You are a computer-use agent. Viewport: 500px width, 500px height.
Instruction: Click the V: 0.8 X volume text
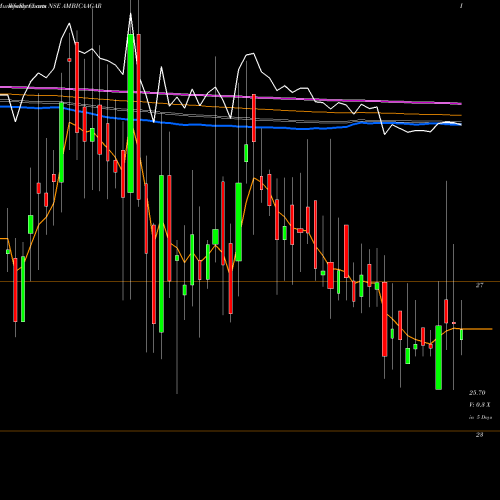tap(480, 405)
